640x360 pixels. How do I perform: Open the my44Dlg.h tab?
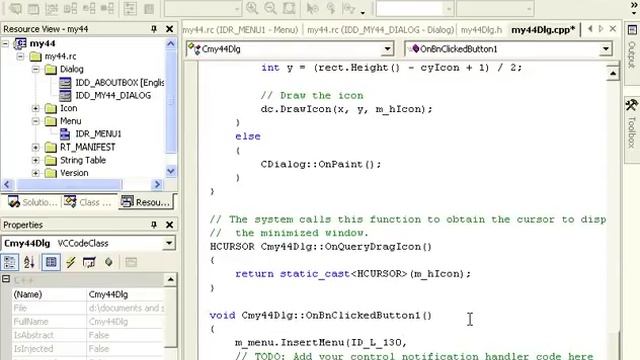coord(481,30)
